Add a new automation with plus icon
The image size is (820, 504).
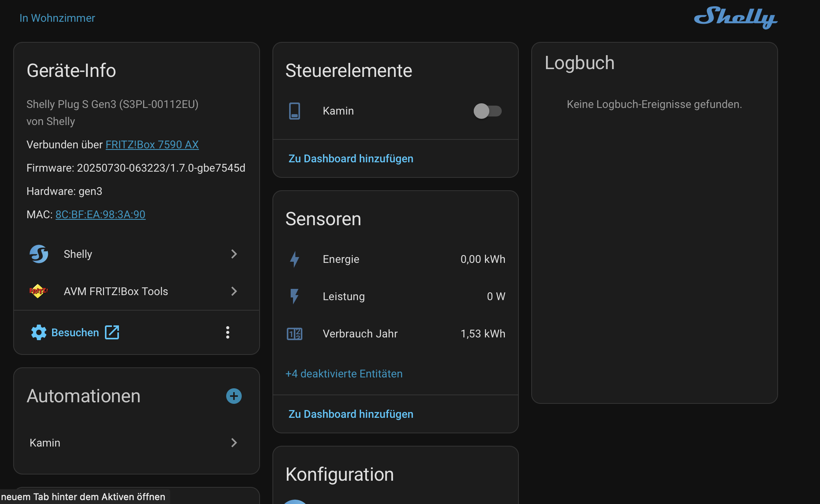tap(234, 396)
